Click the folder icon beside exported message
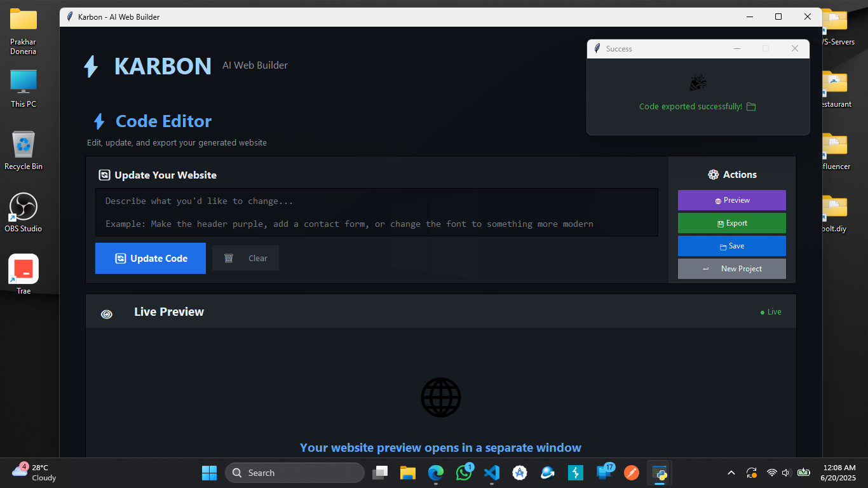 tap(751, 107)
